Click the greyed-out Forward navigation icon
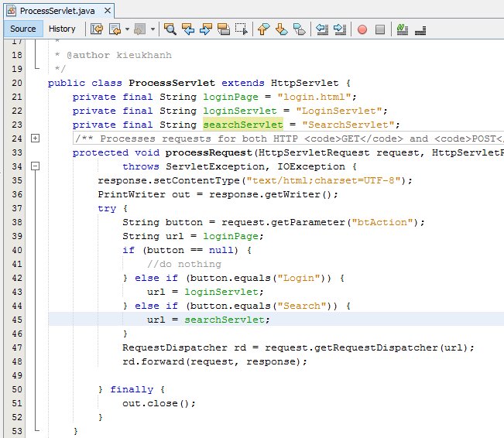Viewport: 504px width, 438px height. pyautogui.click(x=140, y=29)
